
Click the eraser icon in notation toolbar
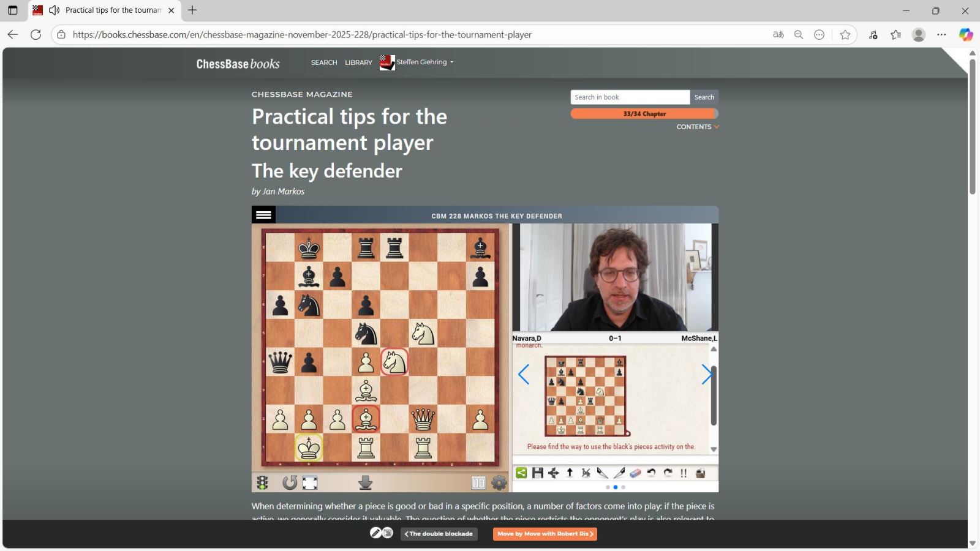point(635,473)
